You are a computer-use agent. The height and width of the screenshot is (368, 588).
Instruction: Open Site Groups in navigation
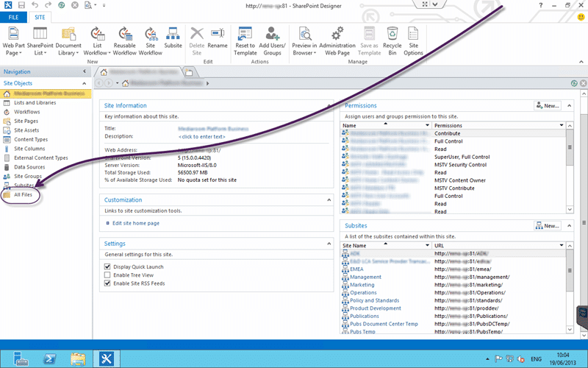[28, 176]
